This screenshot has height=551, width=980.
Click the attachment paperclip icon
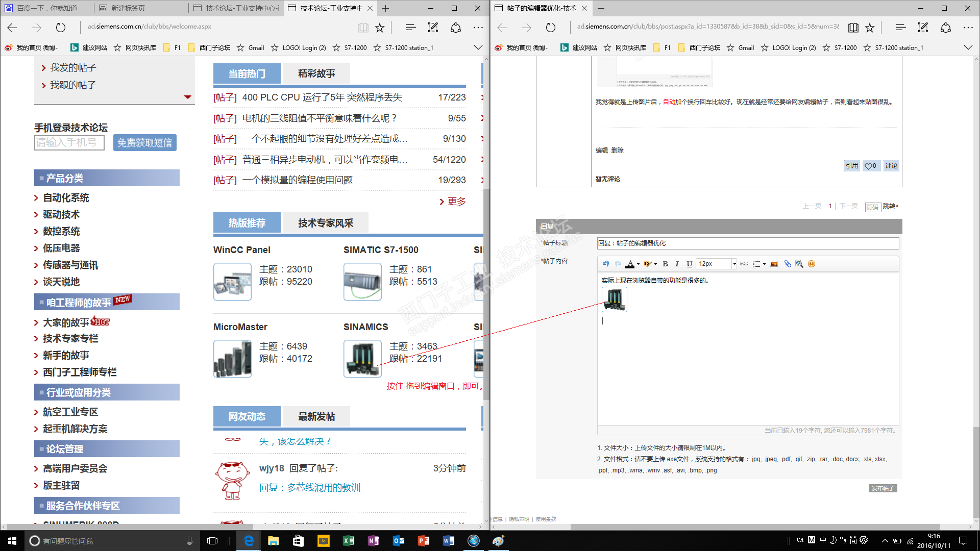coord(788,264)
